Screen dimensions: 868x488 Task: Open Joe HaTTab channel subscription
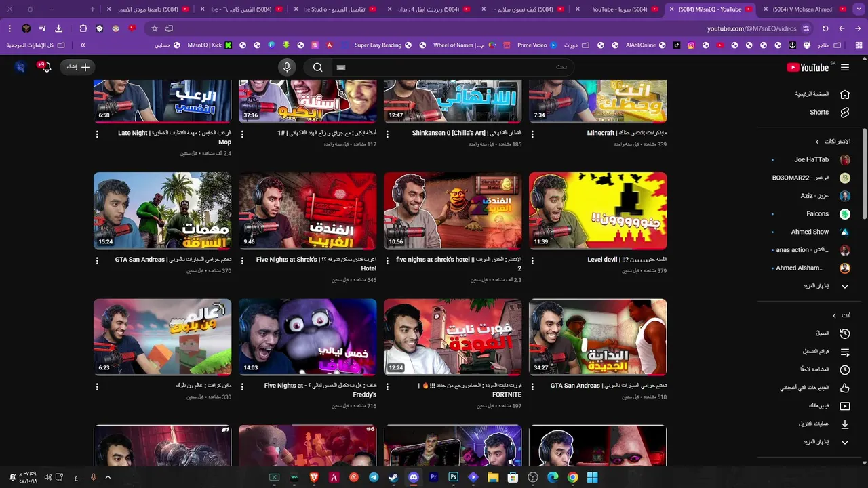click(x=810, y=160)
